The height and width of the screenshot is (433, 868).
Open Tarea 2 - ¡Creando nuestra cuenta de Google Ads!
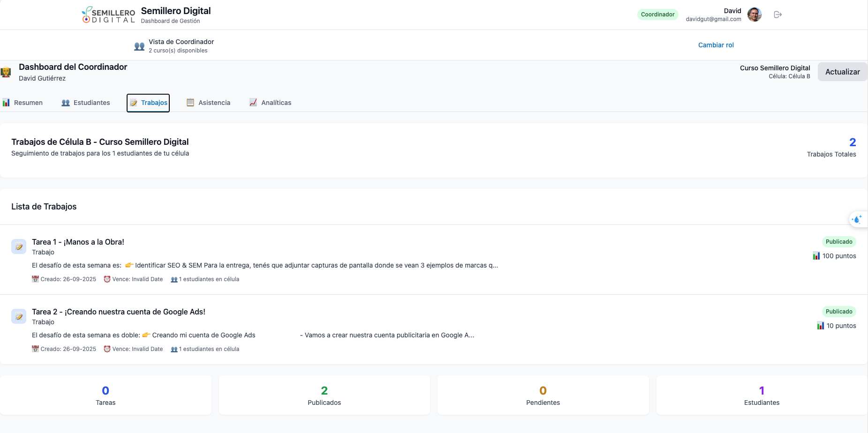(119, 312)
